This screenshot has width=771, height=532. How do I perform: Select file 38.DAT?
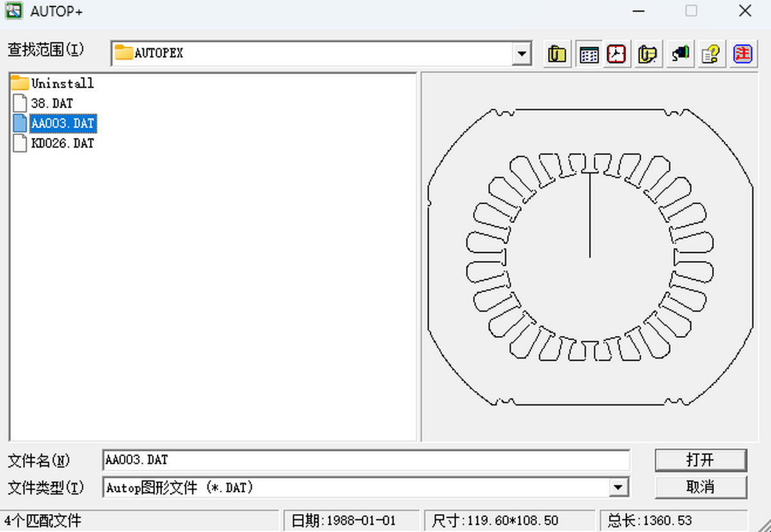[43, 103]
